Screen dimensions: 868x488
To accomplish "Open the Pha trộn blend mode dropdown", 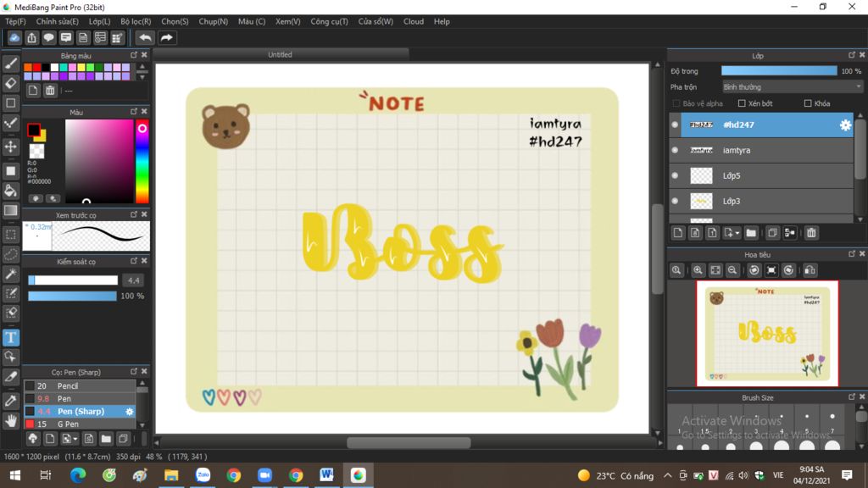I will click(793, 87).
